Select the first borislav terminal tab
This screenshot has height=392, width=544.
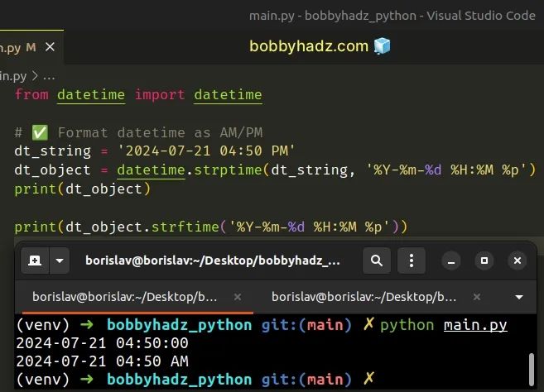click(x=124, y=297)
